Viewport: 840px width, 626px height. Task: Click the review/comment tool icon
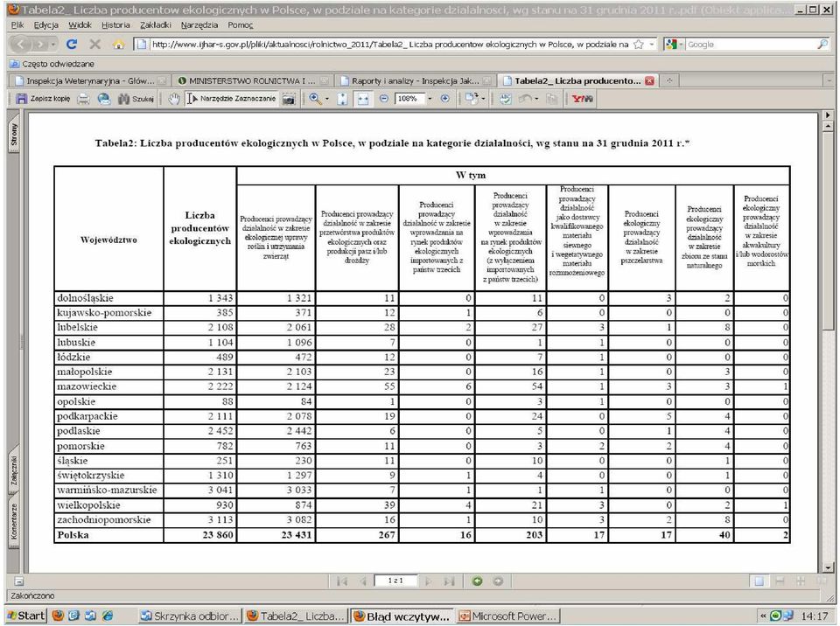point(505,99)
